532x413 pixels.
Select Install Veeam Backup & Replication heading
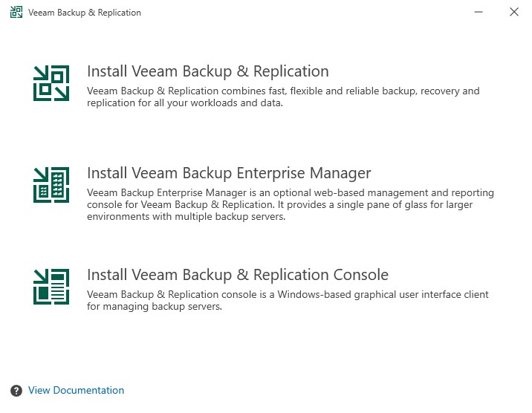click(x=207, y=72)
